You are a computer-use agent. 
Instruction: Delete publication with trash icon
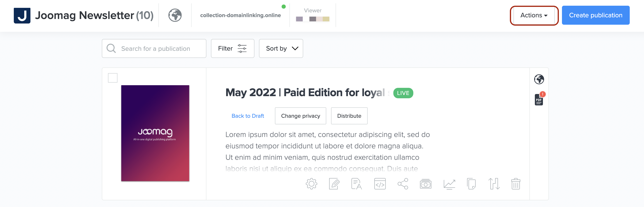point(516,184)
